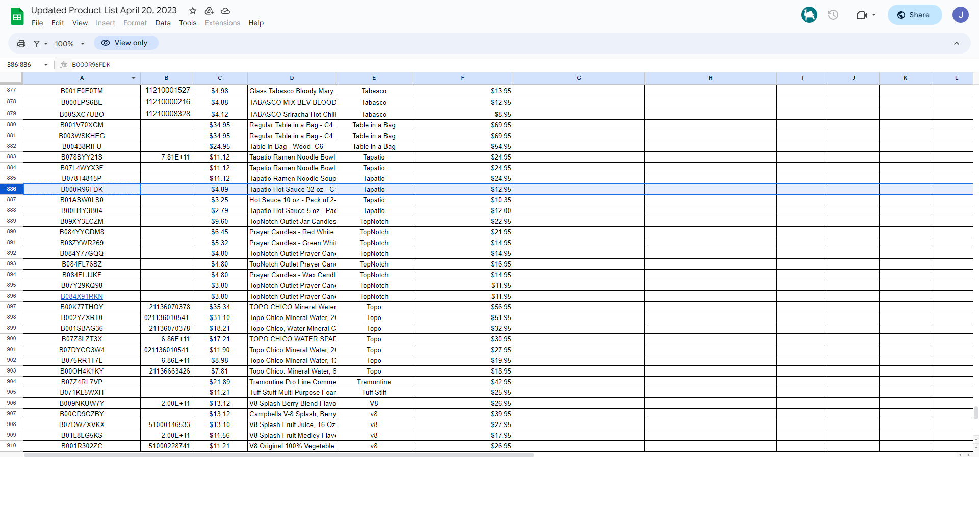Select column H header
The height and width of the screenshot is (531, 980).
coord(710,78)
